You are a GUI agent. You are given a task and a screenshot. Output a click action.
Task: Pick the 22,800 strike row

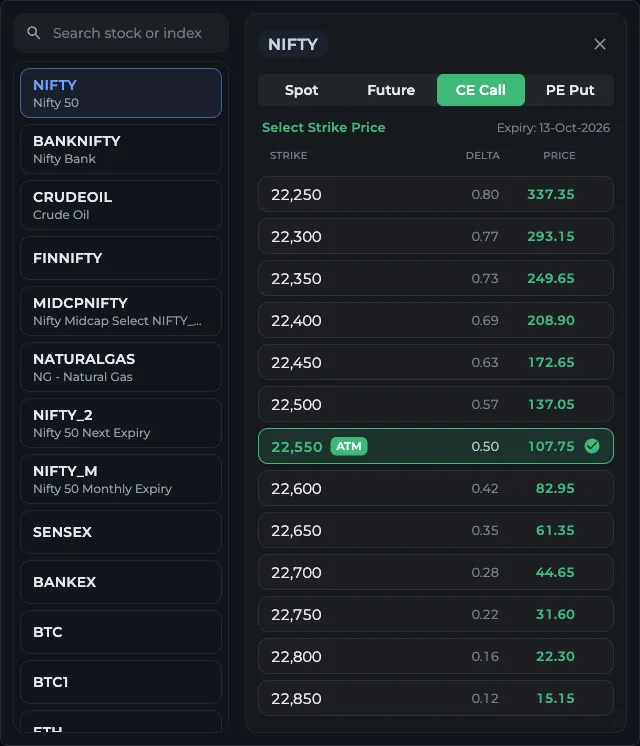(436, 656)
